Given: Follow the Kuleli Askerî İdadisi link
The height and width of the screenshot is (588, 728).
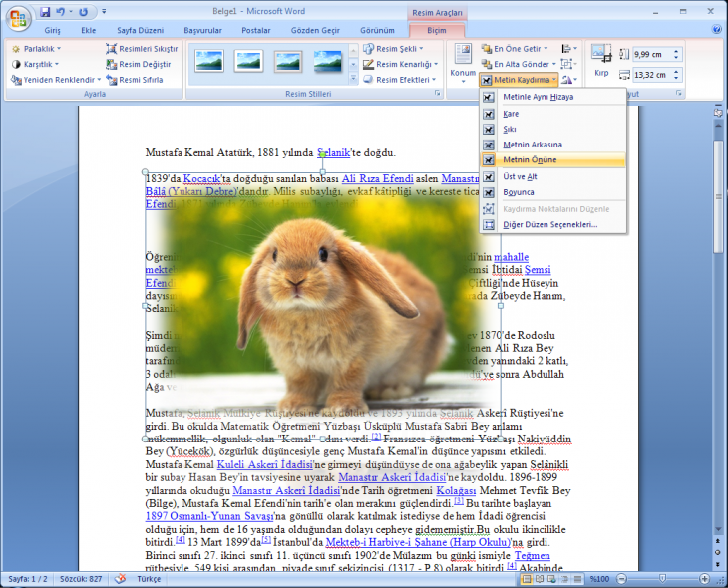Looking at the screenshot, I should [x=264, y=464].
